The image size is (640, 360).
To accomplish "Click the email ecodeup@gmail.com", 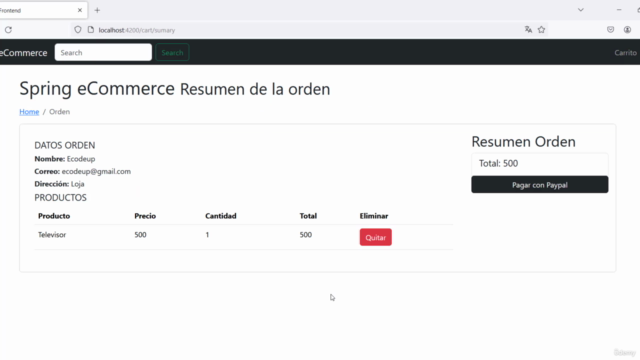I will (x=96, y=171).
